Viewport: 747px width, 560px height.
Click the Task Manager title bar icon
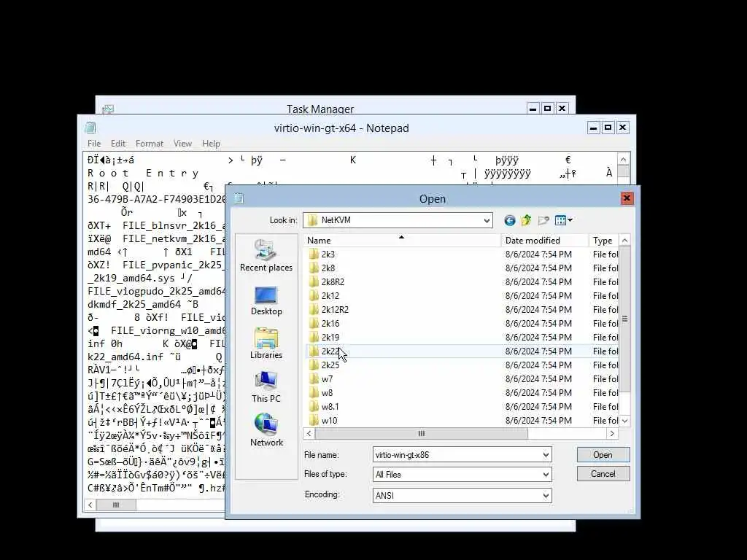108,109
